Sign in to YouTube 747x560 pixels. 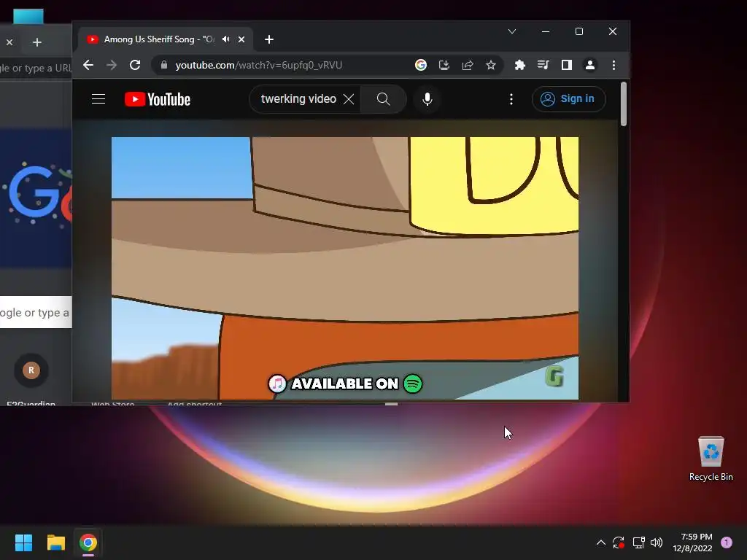568,99
